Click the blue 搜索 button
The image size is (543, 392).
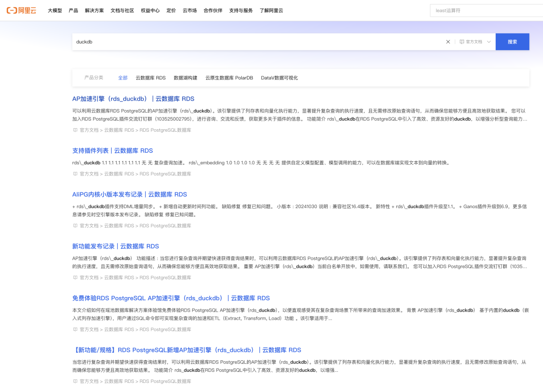point(512,42)
